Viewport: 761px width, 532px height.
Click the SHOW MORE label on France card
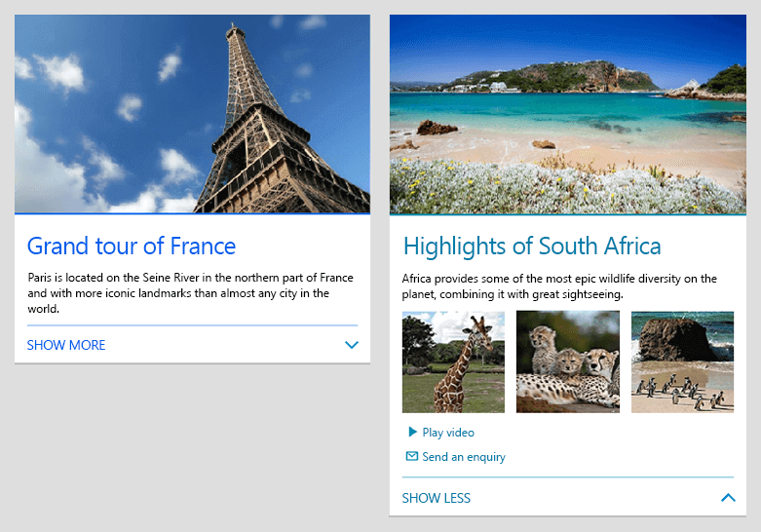point(66,345)
